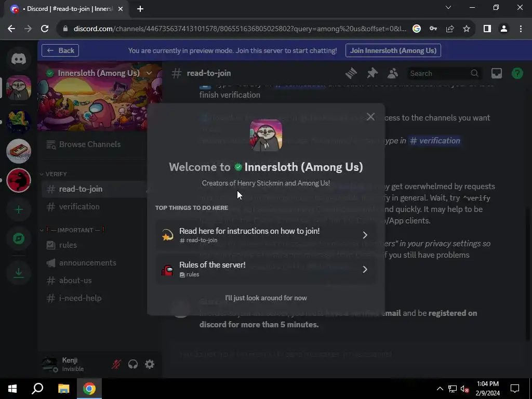Open the frog avatar server in sidebar
The width and height of the screenshot is (532, 399).
(19, 122)
